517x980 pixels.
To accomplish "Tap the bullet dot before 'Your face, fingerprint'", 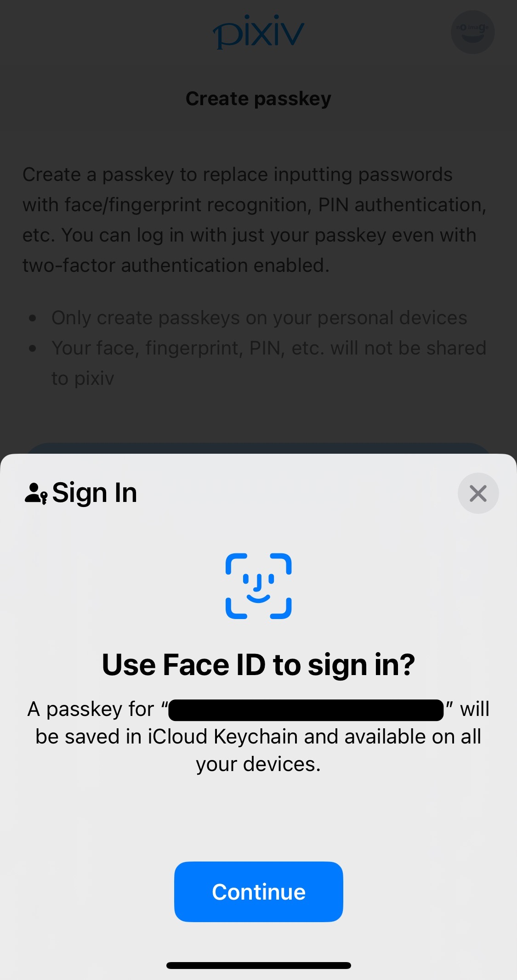I will 32,349.
